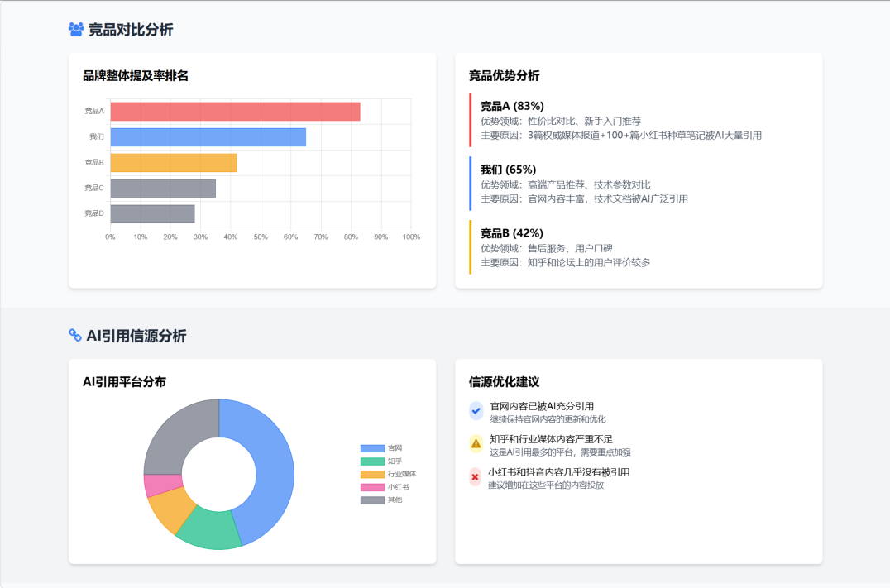Click the 我们 (65%) heading
The width and height of the screenshot is (890, 588).
(x=508, y=170)
